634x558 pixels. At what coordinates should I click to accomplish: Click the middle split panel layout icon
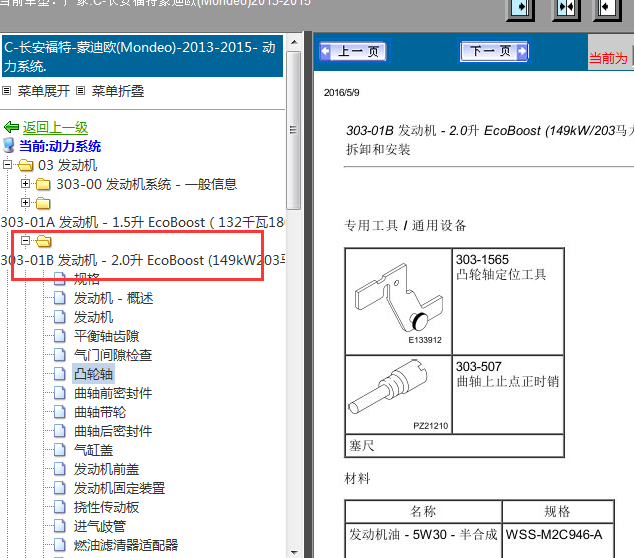566,8
